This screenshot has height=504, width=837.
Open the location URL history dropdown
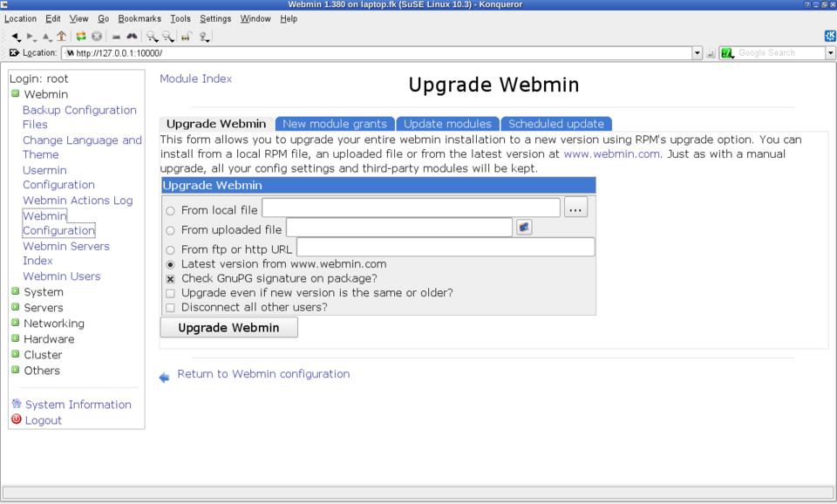click(x=697, y=53)
